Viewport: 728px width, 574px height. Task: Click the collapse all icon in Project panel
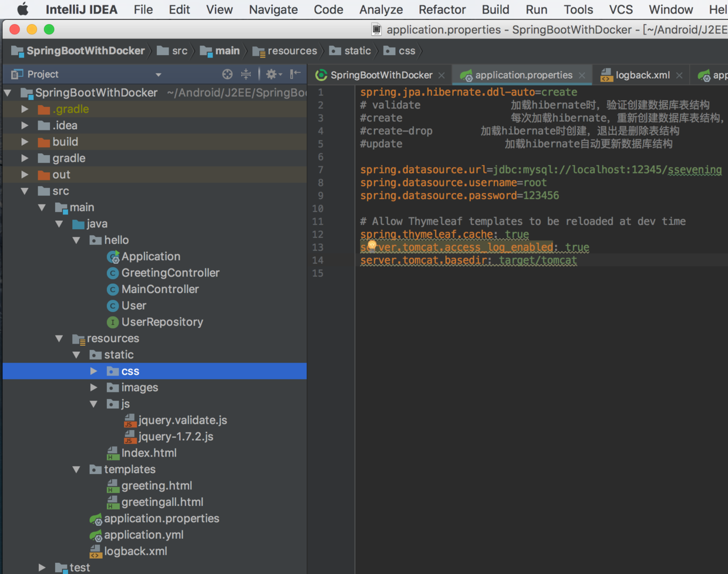(246, 74)
